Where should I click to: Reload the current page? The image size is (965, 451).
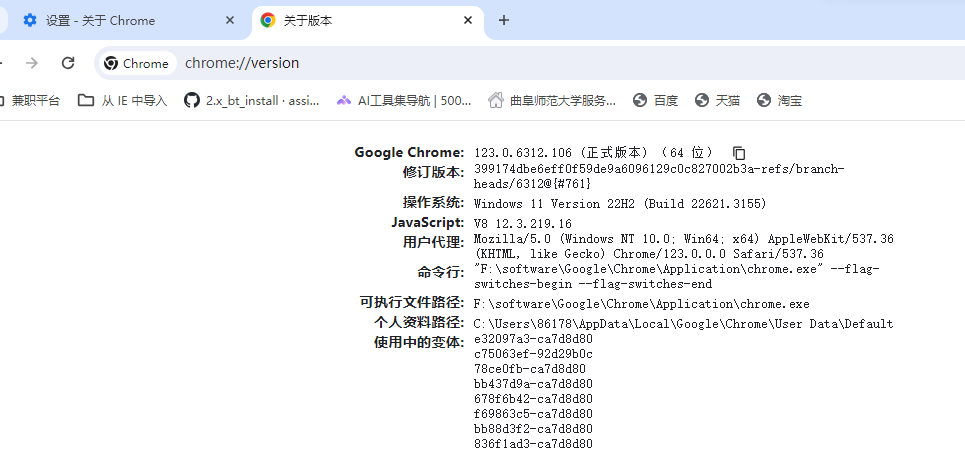(x=68, y=63)
